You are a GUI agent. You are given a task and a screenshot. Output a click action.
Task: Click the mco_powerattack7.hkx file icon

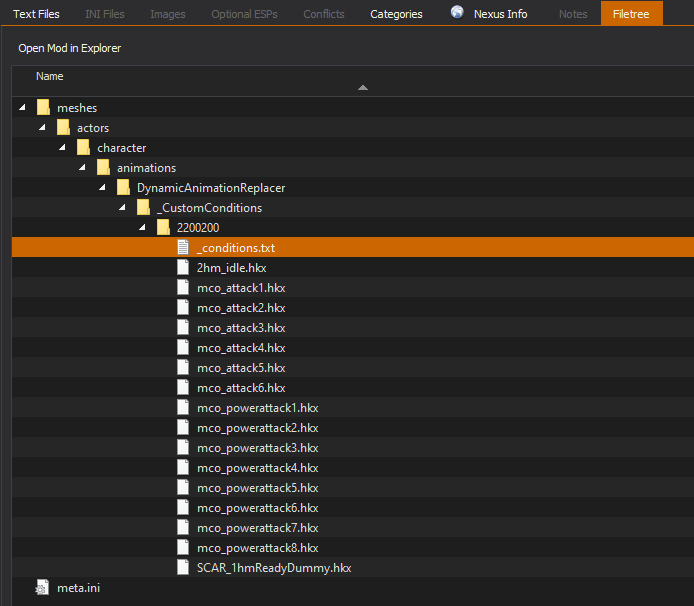(183, 528)
